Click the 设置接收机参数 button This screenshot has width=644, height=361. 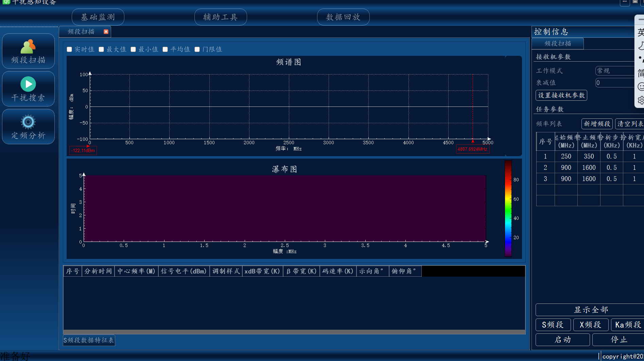pyautogui.click(x=561, y=95)
